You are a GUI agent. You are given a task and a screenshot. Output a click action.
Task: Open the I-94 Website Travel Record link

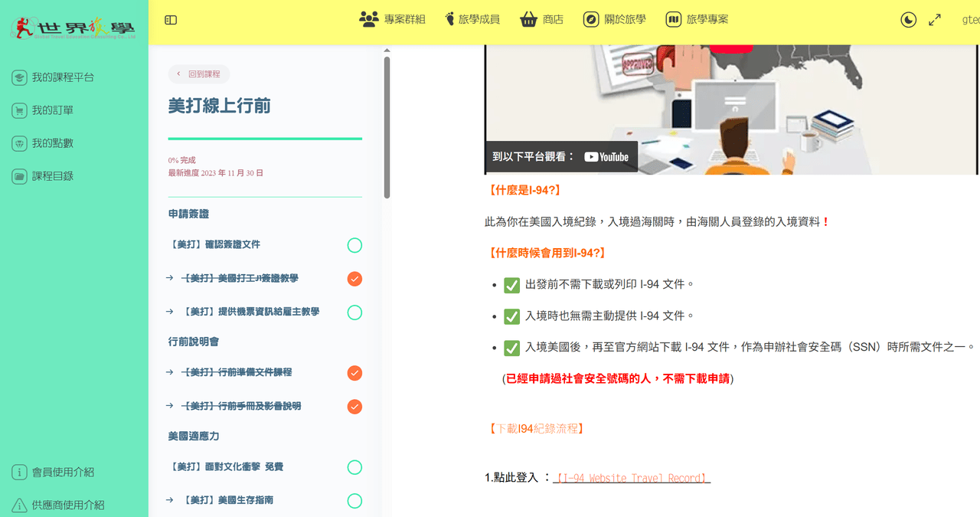[x=632, y=478]
